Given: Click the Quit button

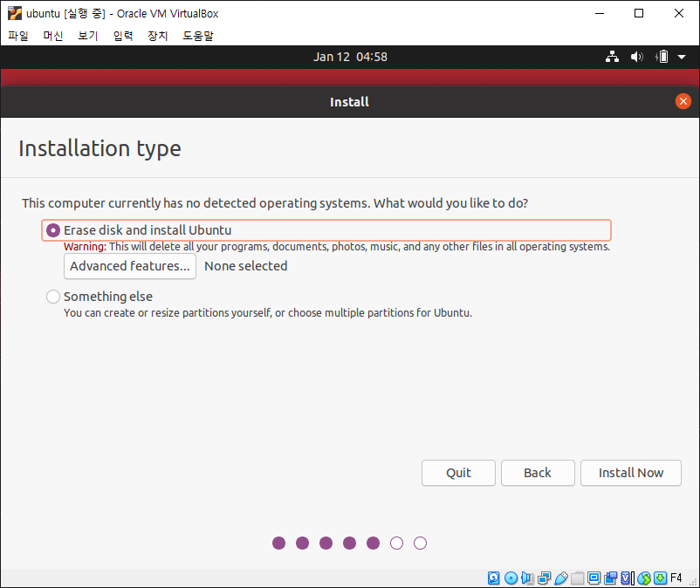Looking at the screenshot, I should pos(458,473).
